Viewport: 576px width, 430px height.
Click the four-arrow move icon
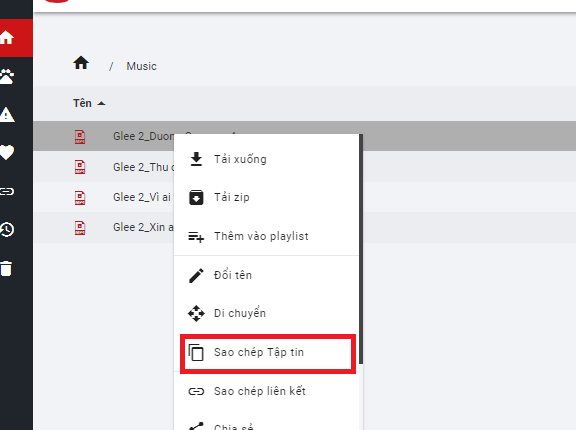click(x=196, y=314)
